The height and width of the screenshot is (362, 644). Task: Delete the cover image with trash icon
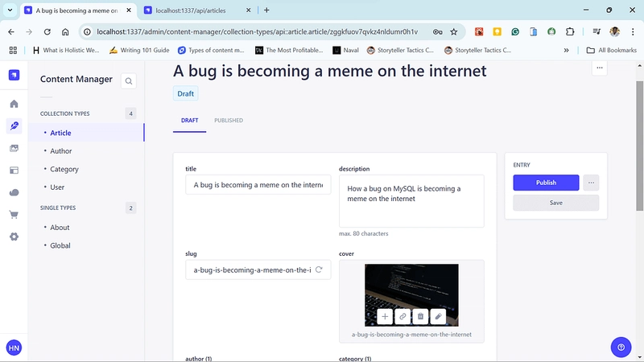point(420,316)
